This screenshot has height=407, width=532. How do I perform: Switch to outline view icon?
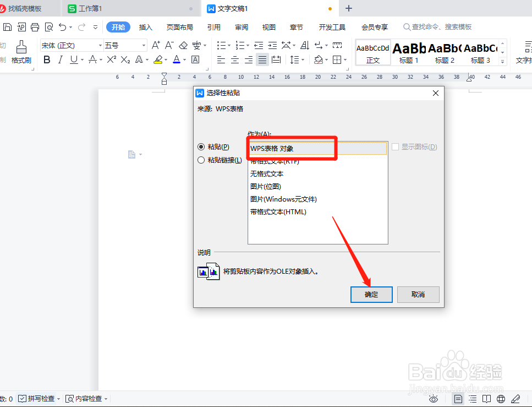(473, 399)
